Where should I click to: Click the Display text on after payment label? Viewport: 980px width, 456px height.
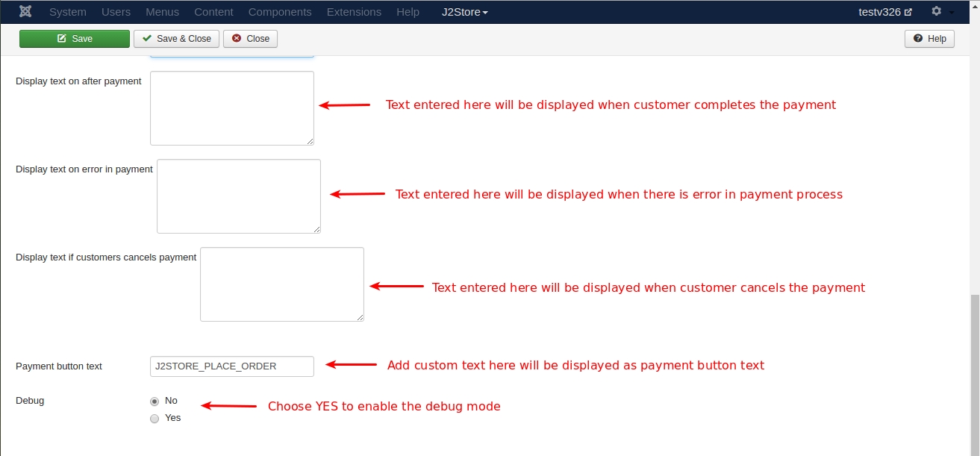click(78, 81)
